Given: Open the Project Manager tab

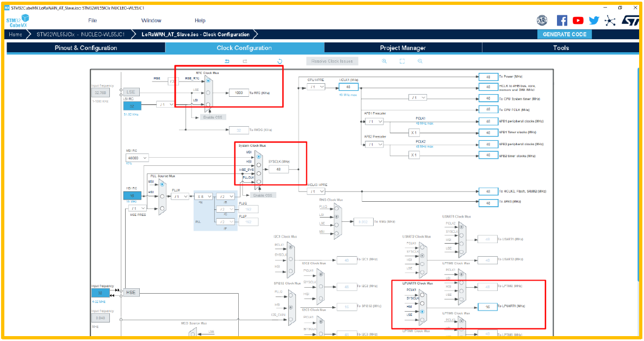Looking at the screenshot, I should point(403,48).
